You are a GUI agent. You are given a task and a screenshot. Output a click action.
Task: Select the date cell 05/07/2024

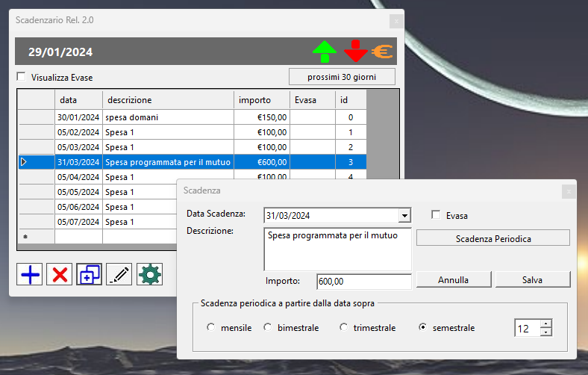(79, 222)
